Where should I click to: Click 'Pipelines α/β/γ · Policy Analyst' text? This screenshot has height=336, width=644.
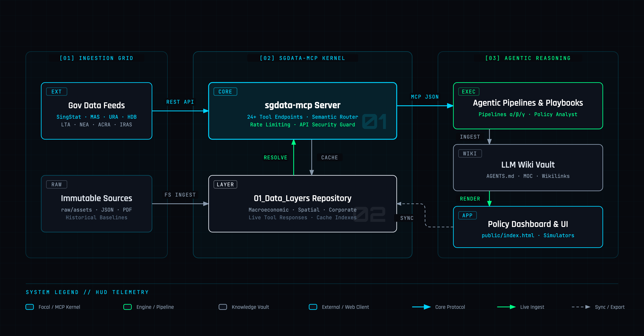point(528,114)
